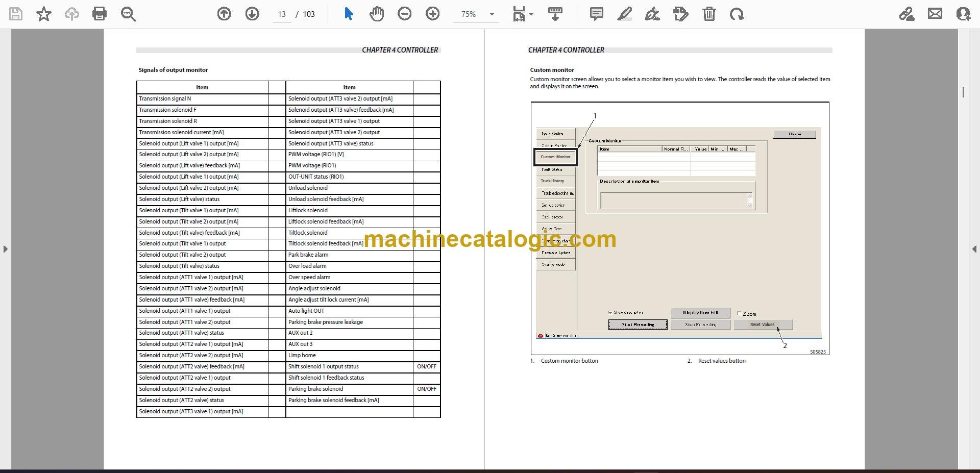Send the file by email envelope icon
Image resolution: width=980 pixels, height=473 pixels.
935,14
